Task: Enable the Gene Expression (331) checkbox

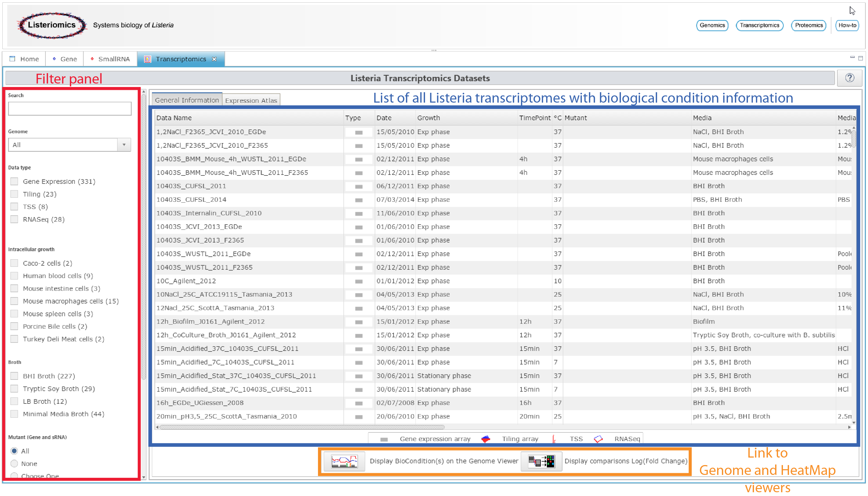Action: (14, 181)
